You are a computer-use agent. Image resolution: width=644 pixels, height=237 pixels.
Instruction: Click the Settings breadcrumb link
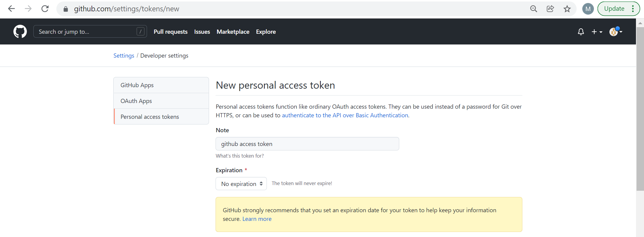(124, 56)
